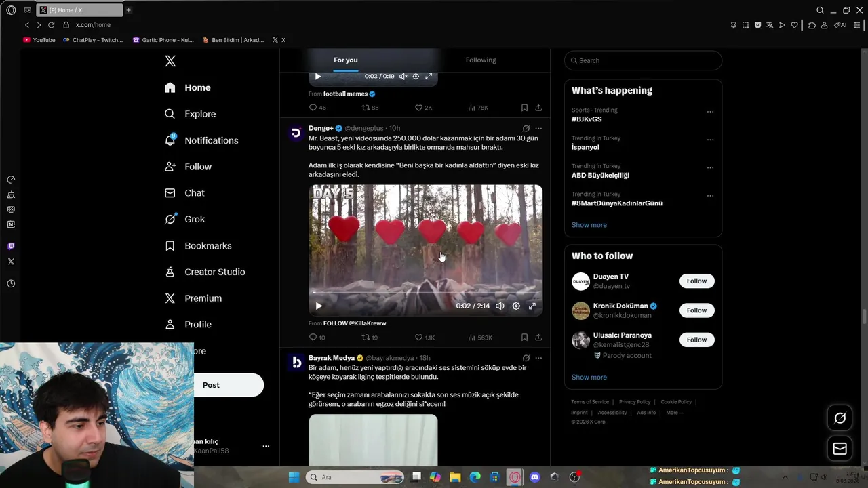Switch to the For you tab
The image size is (868, 488).
[345, 60]
